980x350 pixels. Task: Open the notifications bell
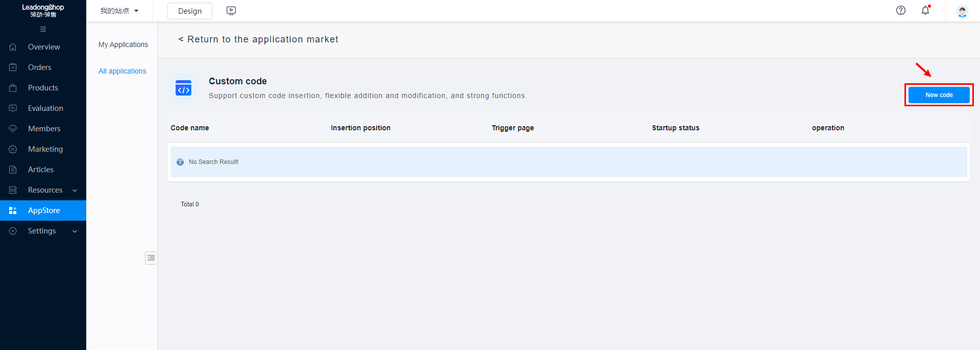925,10
